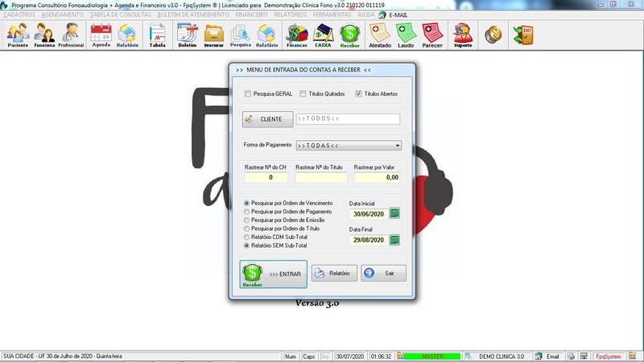Open the Boletim toolbar icon
Viewport: 644px width, 362px height.
coord(187,35)
